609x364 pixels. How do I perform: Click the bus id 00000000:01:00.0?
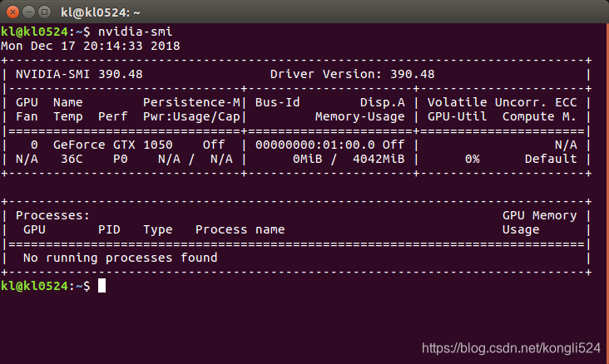point(315,145)
